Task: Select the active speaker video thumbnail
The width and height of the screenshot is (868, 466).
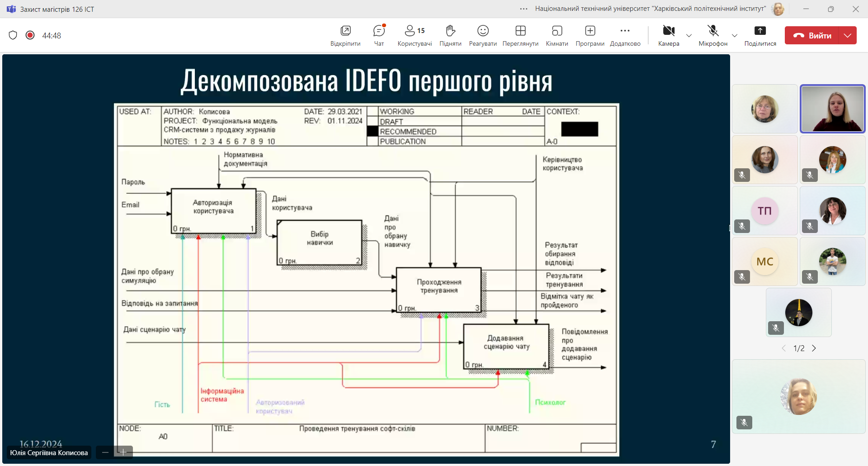Action: point(832,109)
